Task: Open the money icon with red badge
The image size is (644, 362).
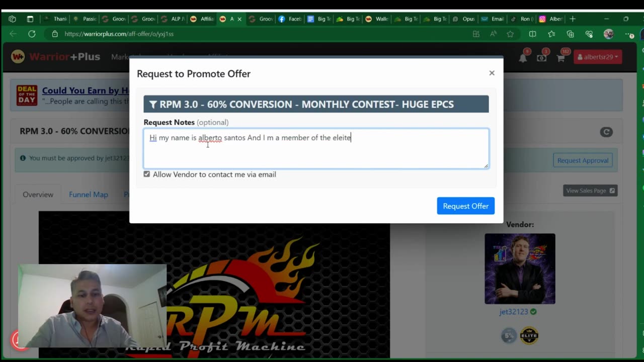Action: [542, 57]
